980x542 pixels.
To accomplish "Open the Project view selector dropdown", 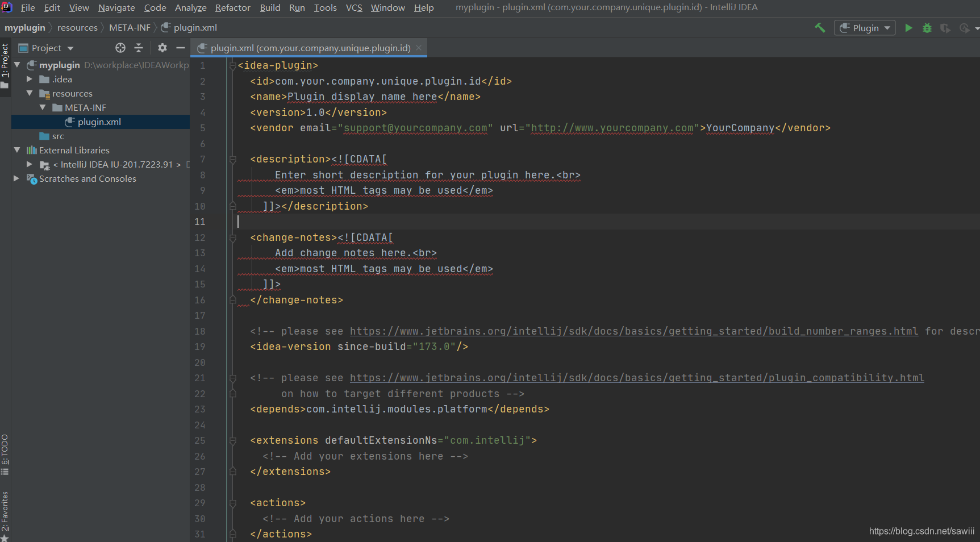I will [47, 48].
